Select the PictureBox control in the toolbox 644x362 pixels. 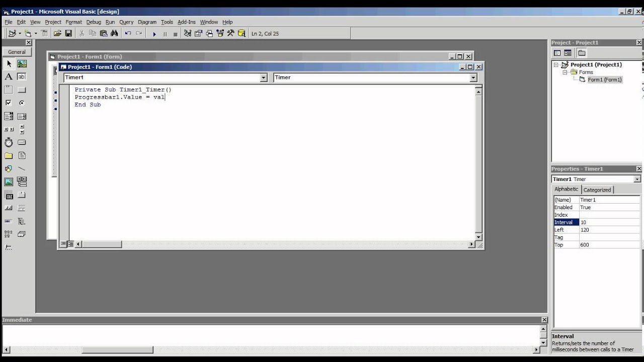22,64
